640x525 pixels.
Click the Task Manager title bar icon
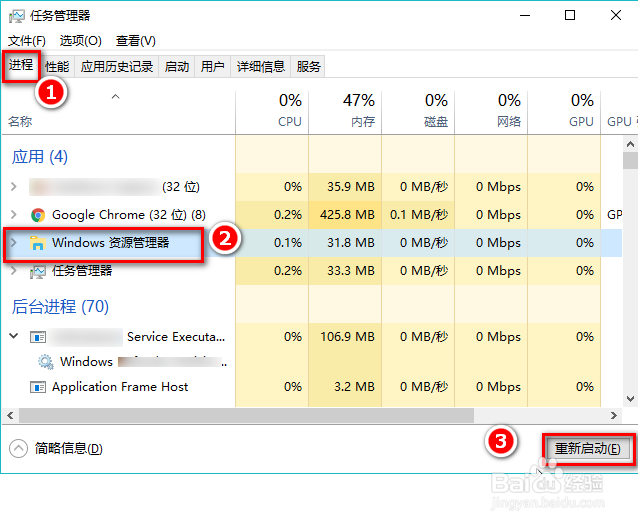[16, 16]
